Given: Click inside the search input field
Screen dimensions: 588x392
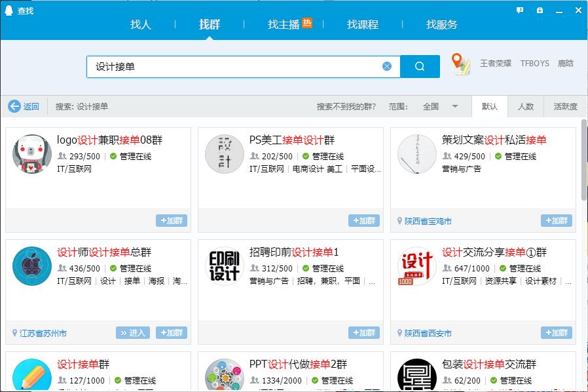Looking at the screenshot, I should tap(229, 66).
